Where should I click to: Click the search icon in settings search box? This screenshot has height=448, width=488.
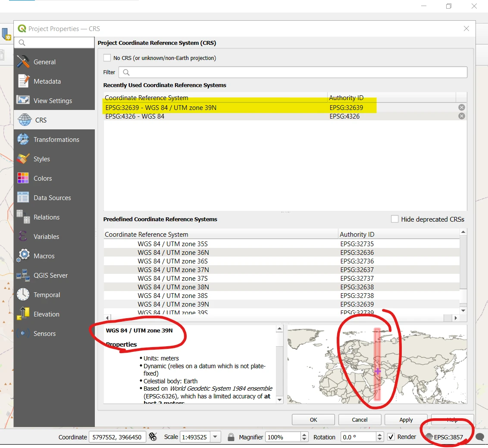coord(22,42)
